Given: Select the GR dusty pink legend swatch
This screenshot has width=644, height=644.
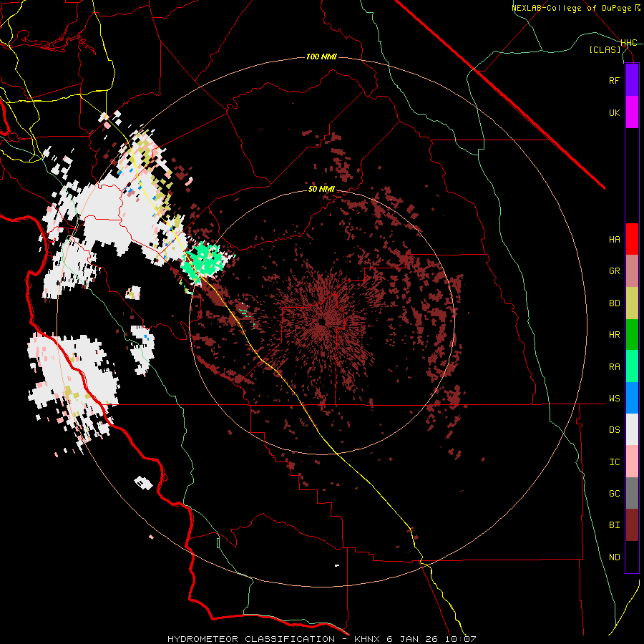Looking at the screenshot, I should 632,271.
